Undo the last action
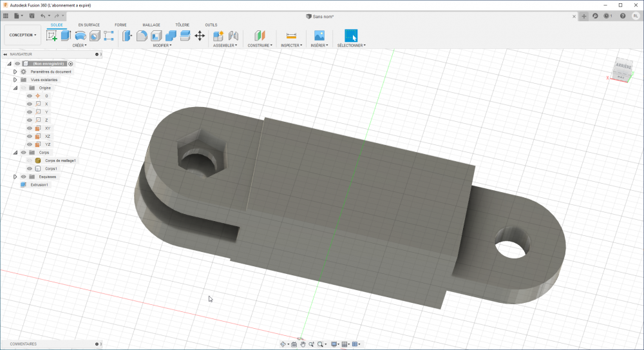The image size is (644, 350). pyautogui.click(x=43, y=16)
